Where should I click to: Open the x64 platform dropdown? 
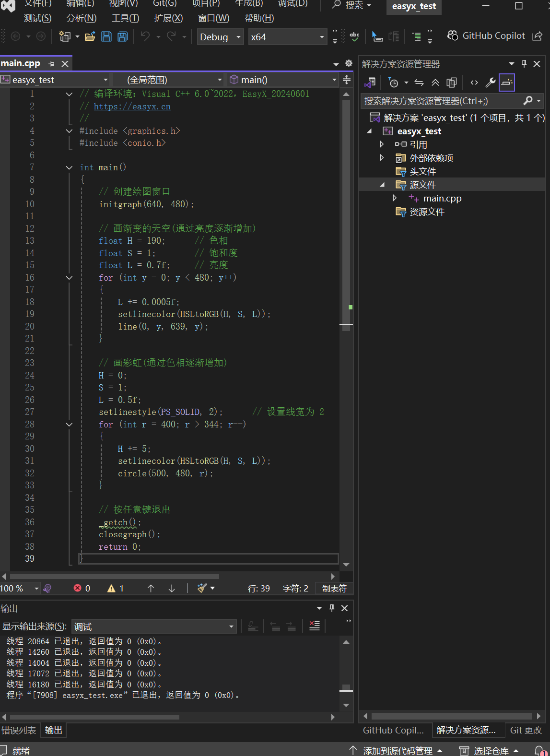click(288, 37)
